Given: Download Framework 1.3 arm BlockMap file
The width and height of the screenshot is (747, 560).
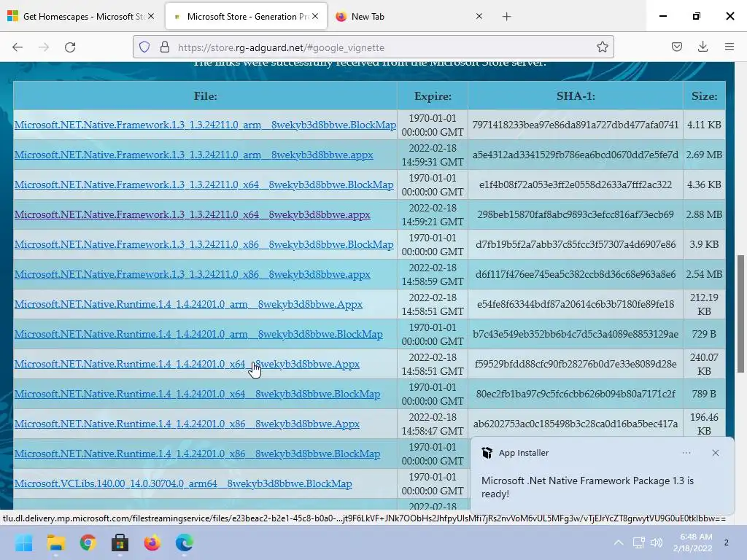Looking at the screenshot, I should click(205, 125).
